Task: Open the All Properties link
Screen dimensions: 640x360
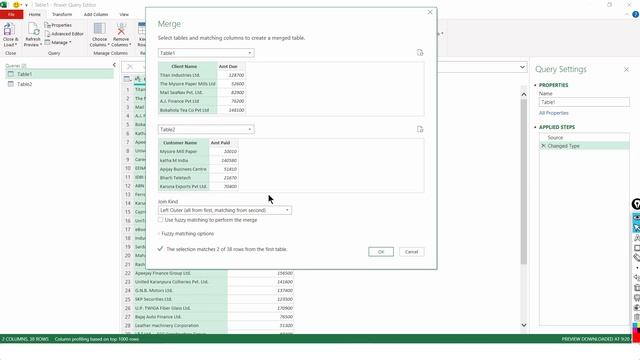Action: pyautogui.click(x=553, y=113)
